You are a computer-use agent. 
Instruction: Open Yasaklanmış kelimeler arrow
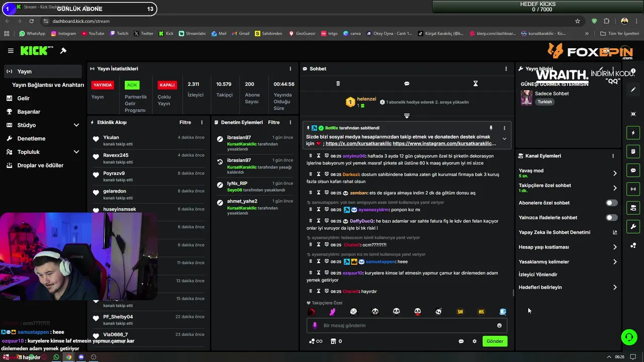coord(615,262)
